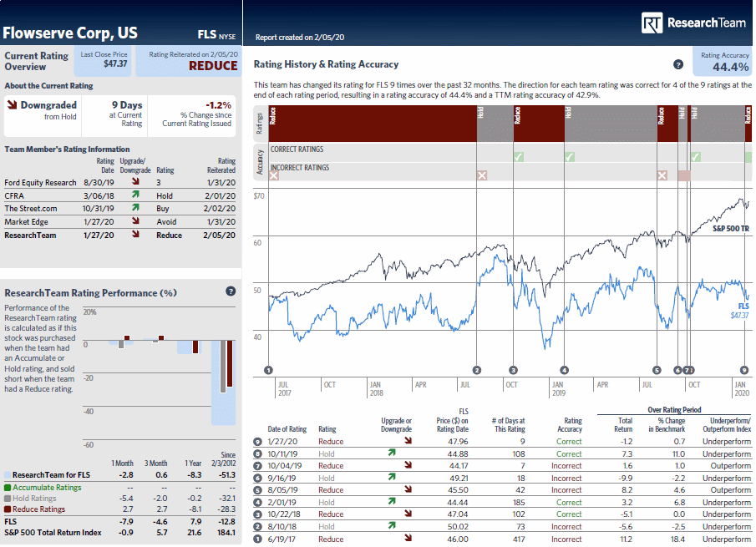Screen dimensions: 756x547
Task: Click the 'Over Rating Period' header
Action: 674,410
